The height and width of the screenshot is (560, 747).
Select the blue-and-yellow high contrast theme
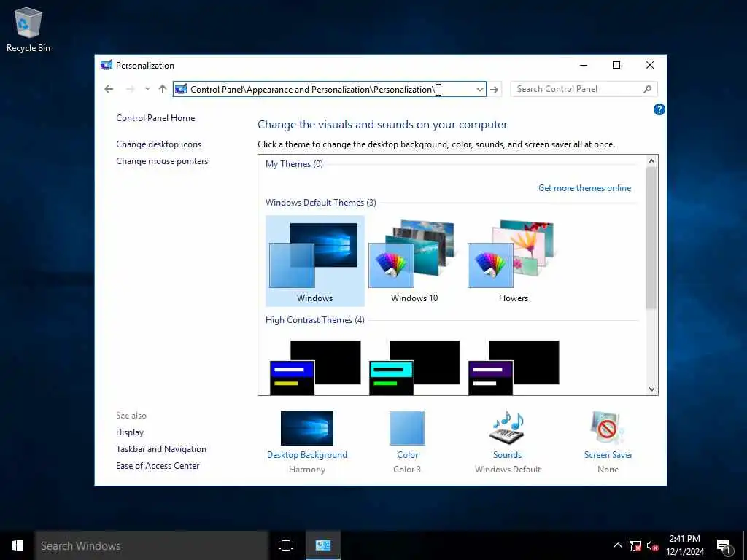(315, 367)
